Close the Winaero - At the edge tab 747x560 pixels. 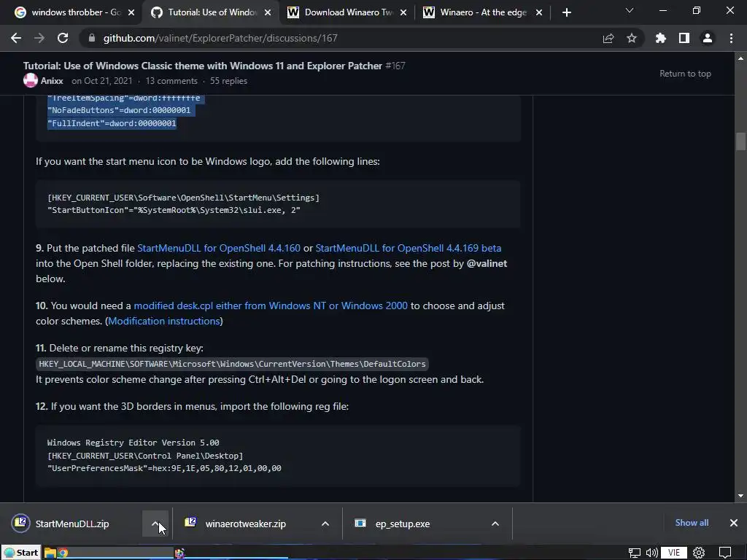tap(539, 12)
